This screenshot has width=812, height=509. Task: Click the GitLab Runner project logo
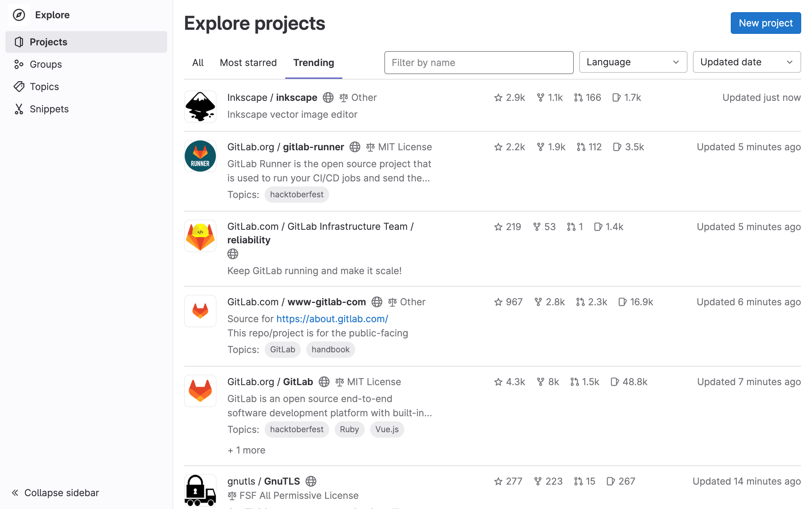[x=200, y=156]
